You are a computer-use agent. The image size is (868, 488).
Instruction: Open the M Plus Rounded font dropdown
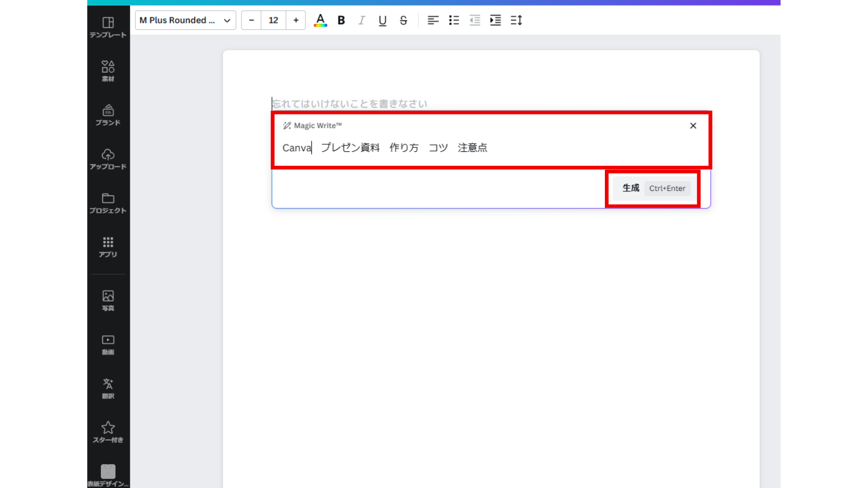click(x=186, y=20)
